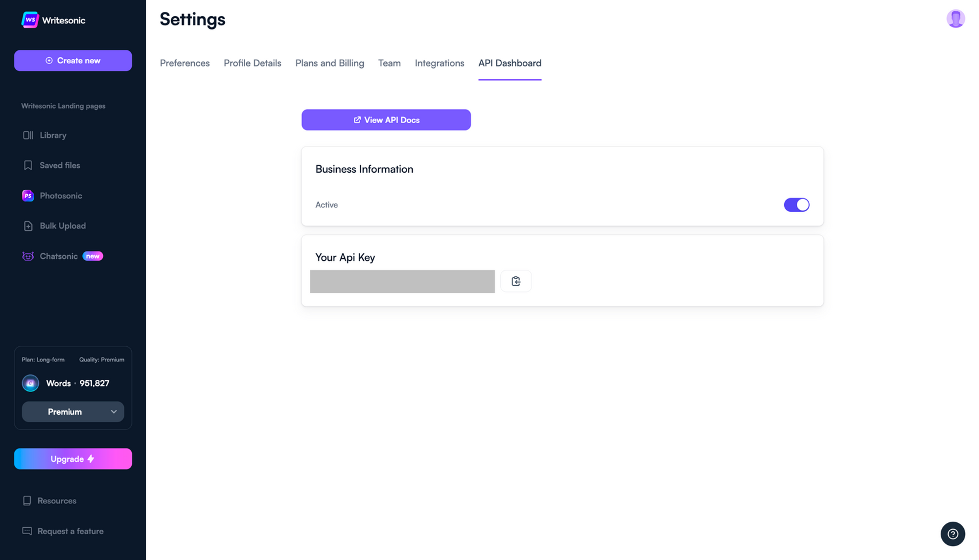Viewport: 979px width, 560px height.
Task: Click the copy API key icon
Action: coord(516,281)
